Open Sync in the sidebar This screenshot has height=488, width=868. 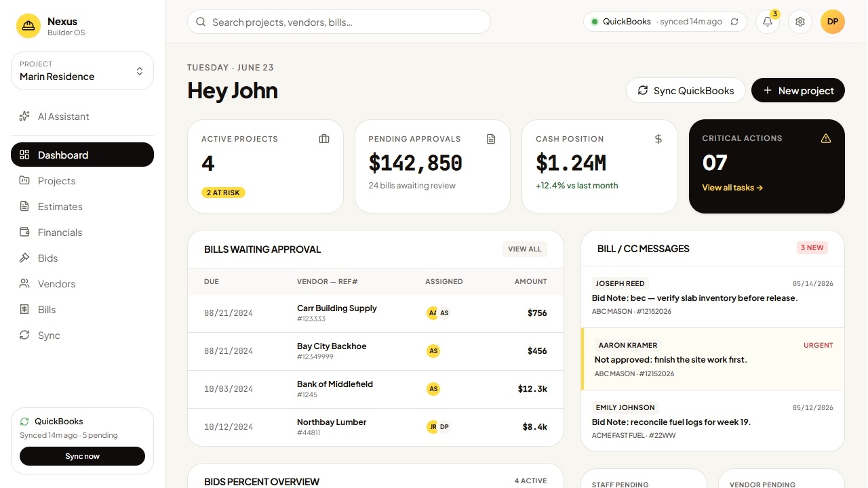coord(82,335)
